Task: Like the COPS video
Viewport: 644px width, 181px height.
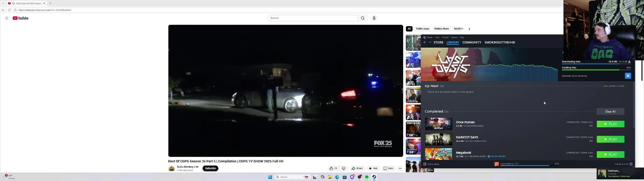Action: [333, 168]
